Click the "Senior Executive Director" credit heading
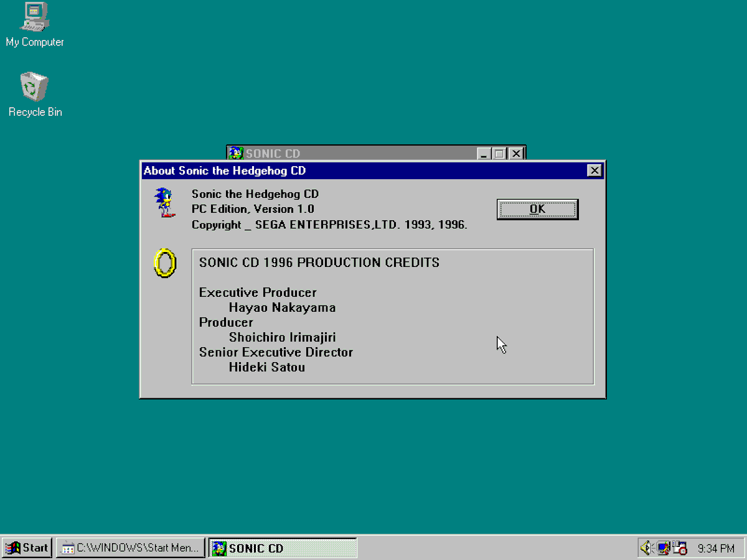The image size is (747, 560). point(276,352)
